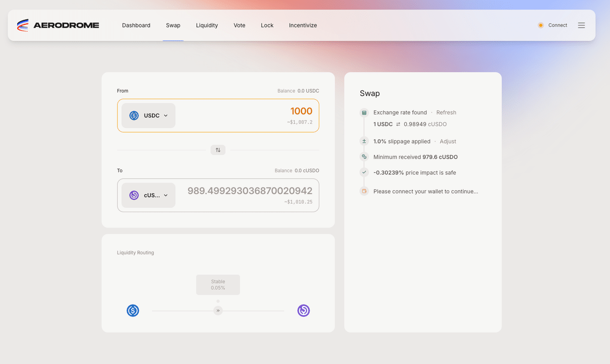Click the Aerodrome logo
Screen dimensions: 610x364
(58, 24)
